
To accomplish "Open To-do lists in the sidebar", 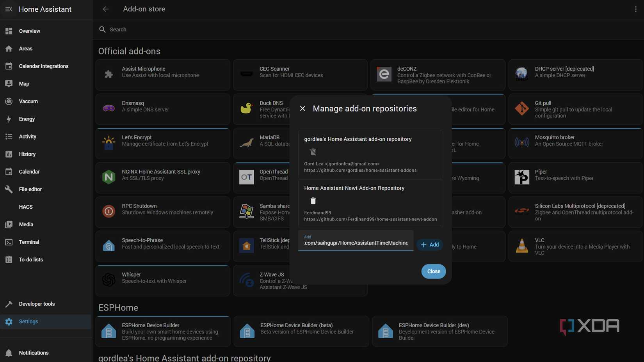I will (46, 259).
